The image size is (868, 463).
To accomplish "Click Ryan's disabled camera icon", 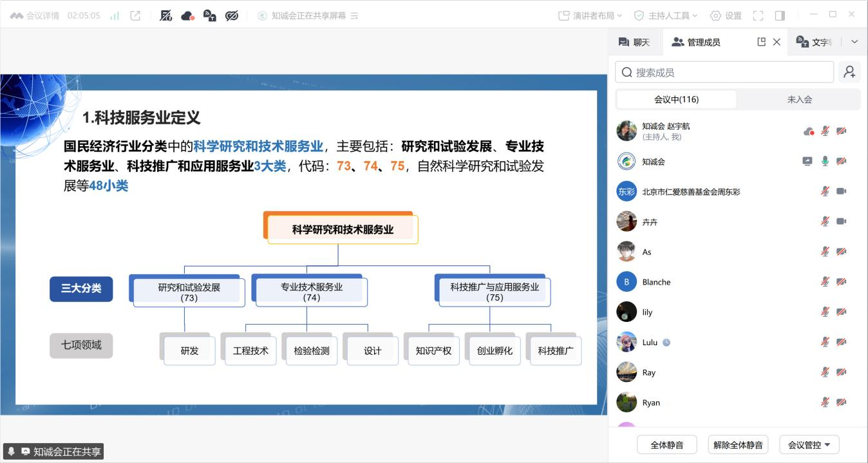I will [x=841, y=402].
